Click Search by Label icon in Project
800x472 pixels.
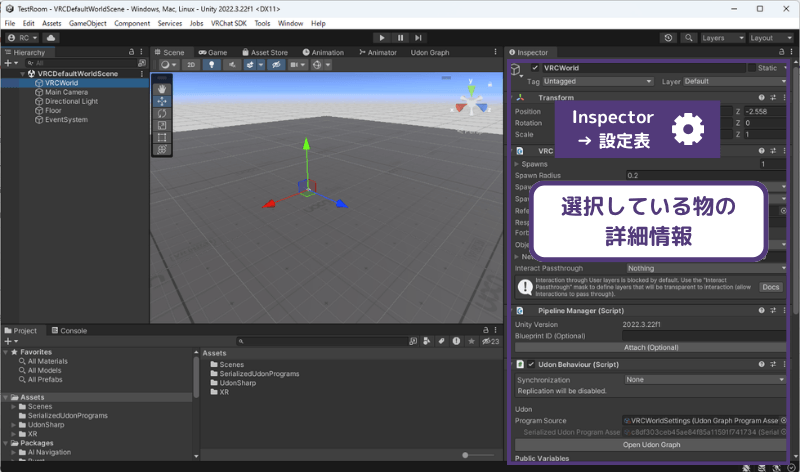point(441,341)
